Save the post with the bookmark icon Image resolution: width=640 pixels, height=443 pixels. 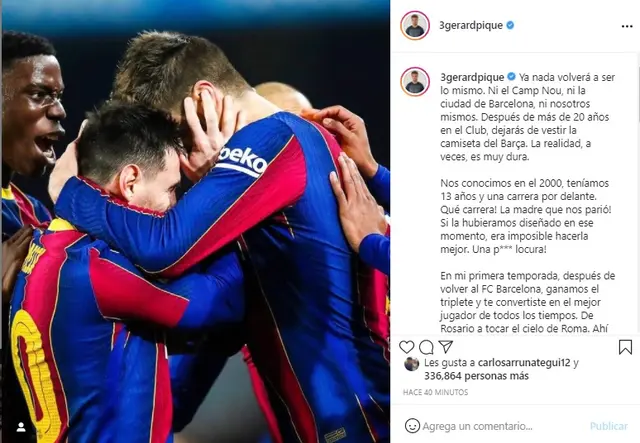[625, 347]
